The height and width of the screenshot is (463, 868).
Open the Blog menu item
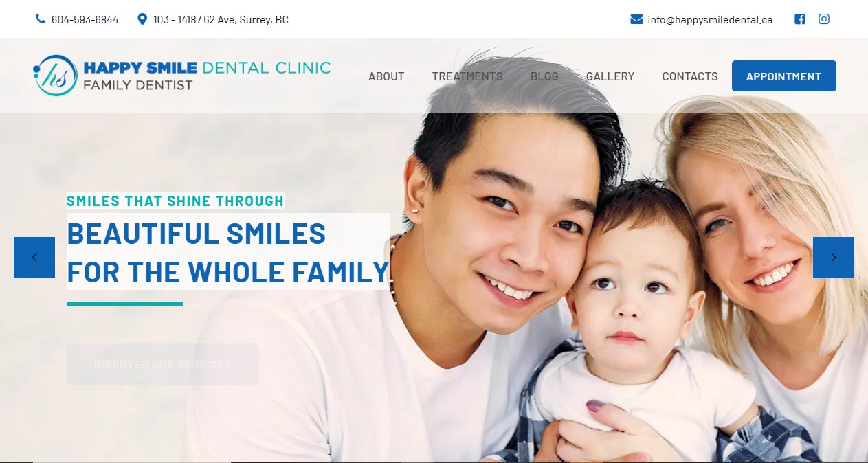[x=544, y=76]
